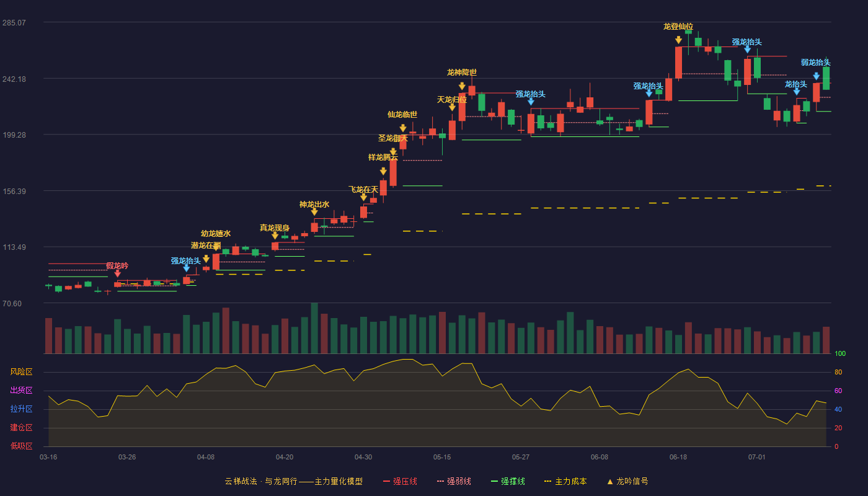Select the 113.49 price axis label
The width and height of the screenshot is (868, 496).
[14, 247]
